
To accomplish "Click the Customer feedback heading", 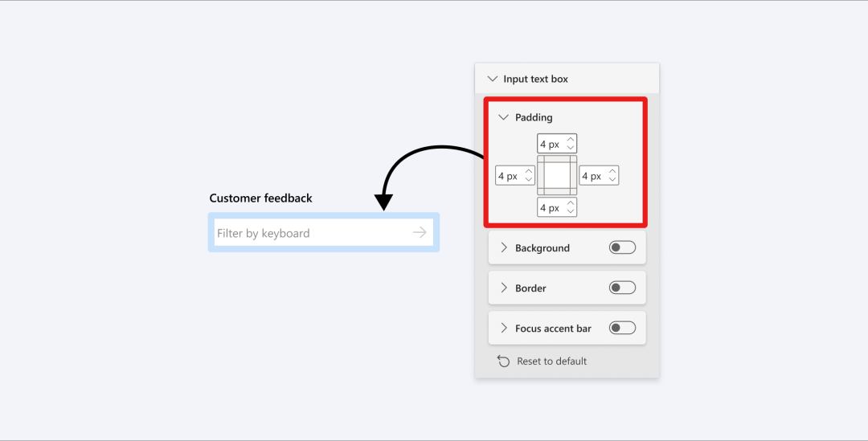I will [260, 198].
